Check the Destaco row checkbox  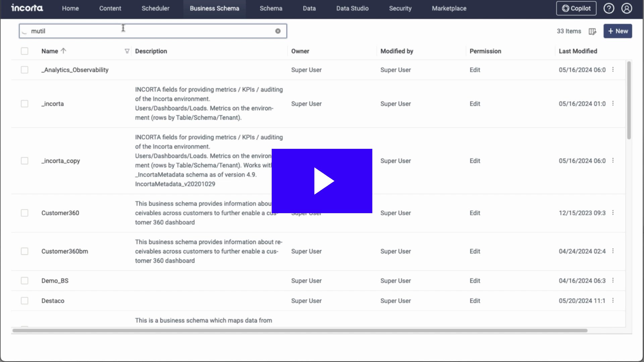24,301
